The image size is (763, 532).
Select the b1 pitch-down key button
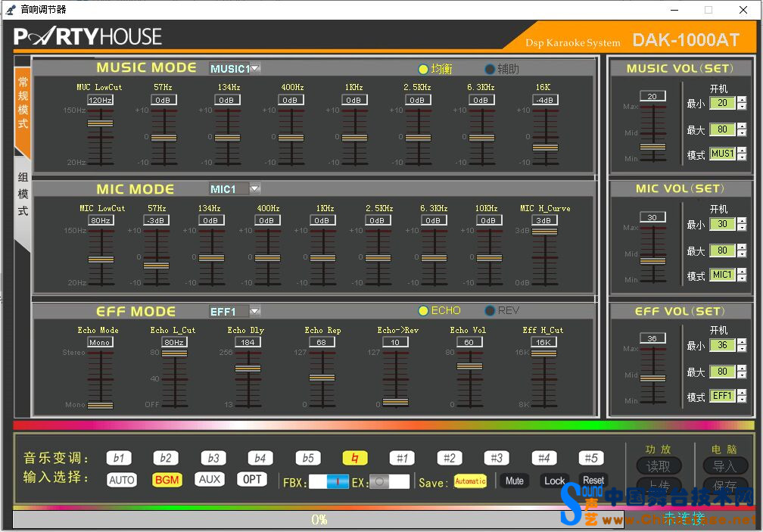tap(120, 458)
